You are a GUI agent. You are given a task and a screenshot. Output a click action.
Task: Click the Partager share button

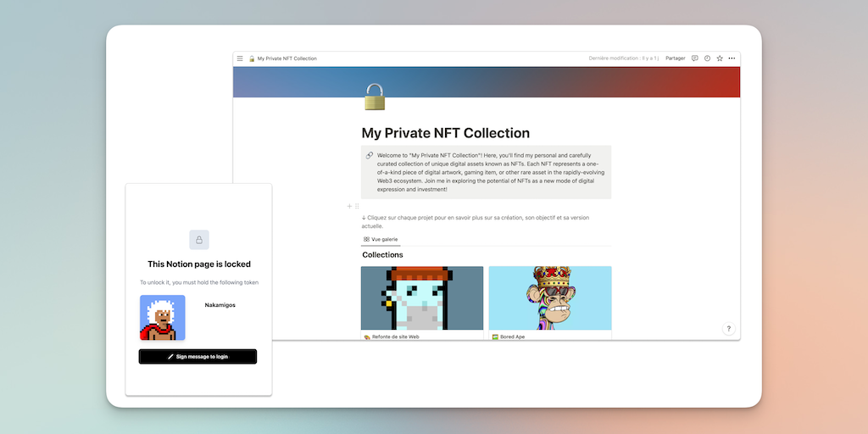pos(676,58)
